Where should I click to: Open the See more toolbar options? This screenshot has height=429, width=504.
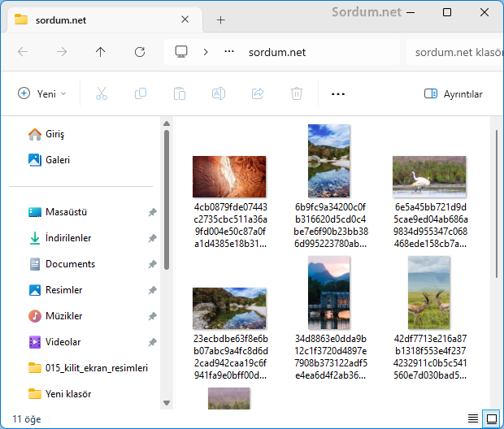[x=338, y=93]
